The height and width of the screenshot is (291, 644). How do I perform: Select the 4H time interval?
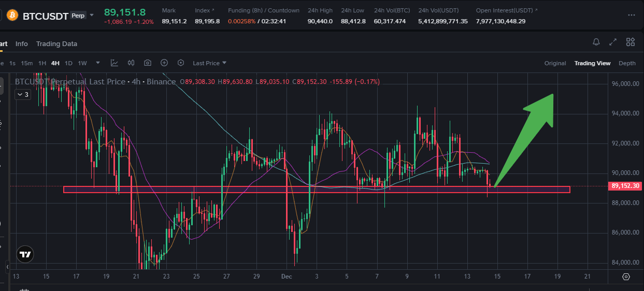tap(55, 63)
